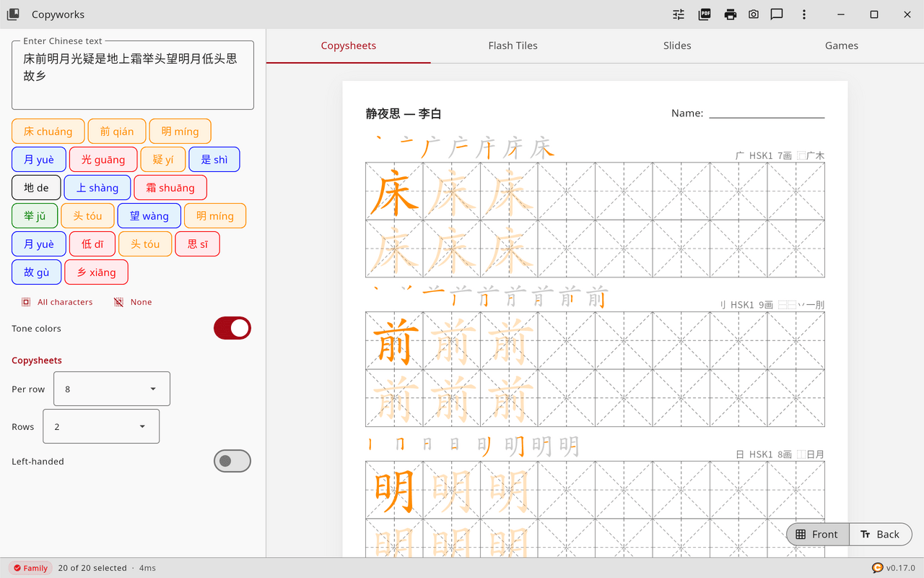This screenshot has height=578, width=924.
Task: Click the large solid 明 model character
Action: pos(394,490)
